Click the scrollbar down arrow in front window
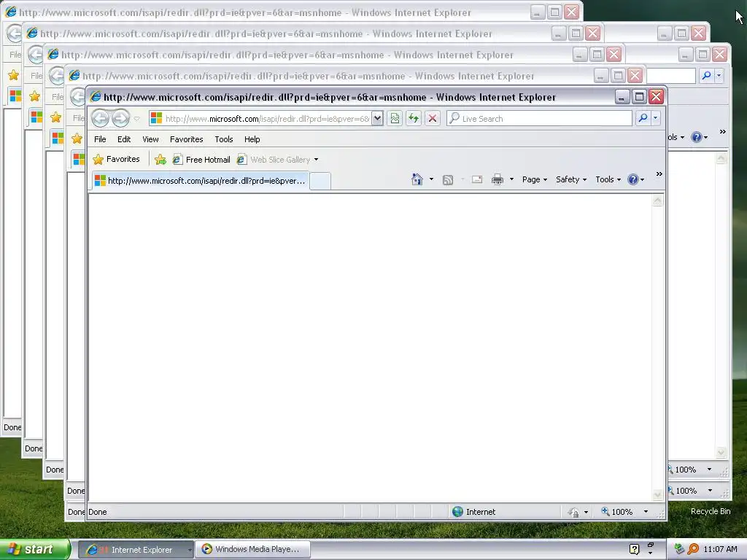Viewport: 747px width, 560px height. tap(657, 495)
